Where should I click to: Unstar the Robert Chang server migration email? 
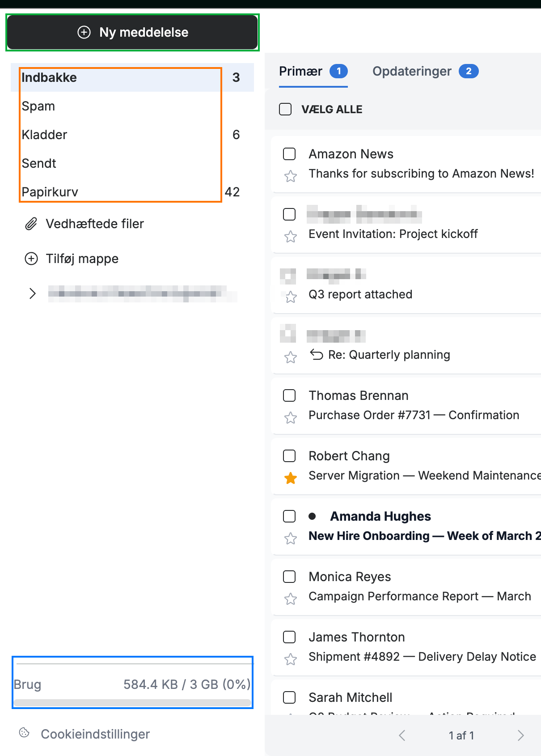291,478
